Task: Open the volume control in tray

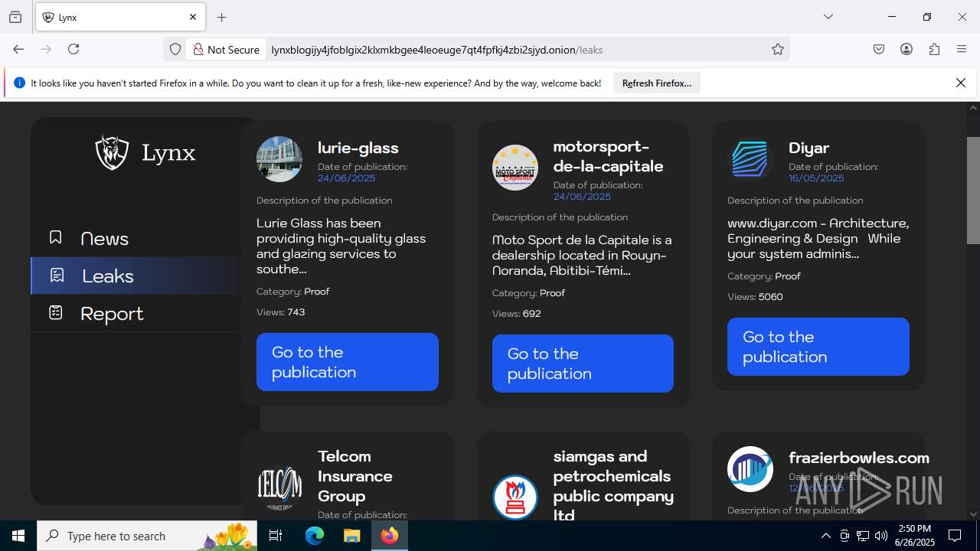Action: [881, 536]
